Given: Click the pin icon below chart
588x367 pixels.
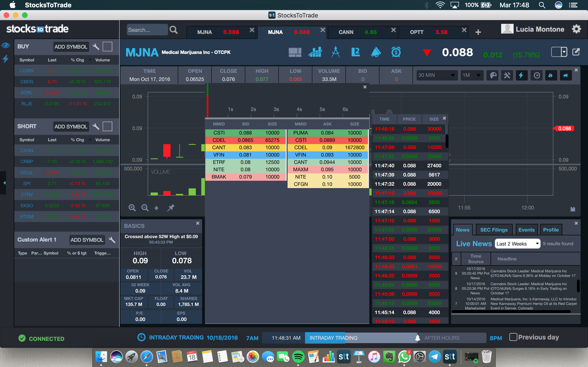Looking at the screenshot, I should (x=171, y=208).
